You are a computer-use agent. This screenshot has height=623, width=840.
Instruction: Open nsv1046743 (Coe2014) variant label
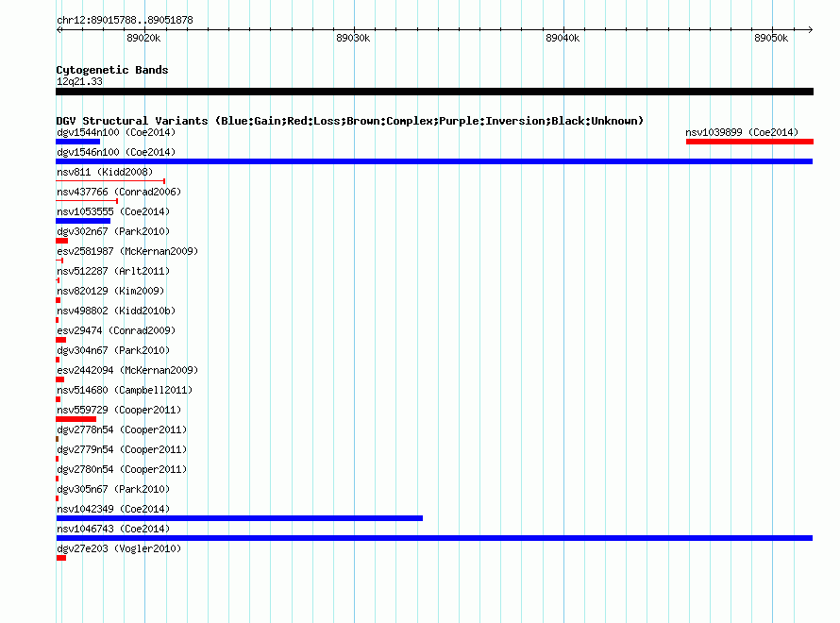pos(113,529)
